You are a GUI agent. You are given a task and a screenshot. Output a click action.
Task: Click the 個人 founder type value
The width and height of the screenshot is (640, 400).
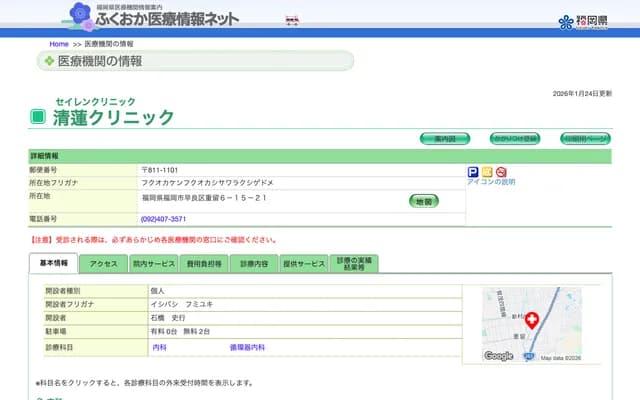(157, 291)
